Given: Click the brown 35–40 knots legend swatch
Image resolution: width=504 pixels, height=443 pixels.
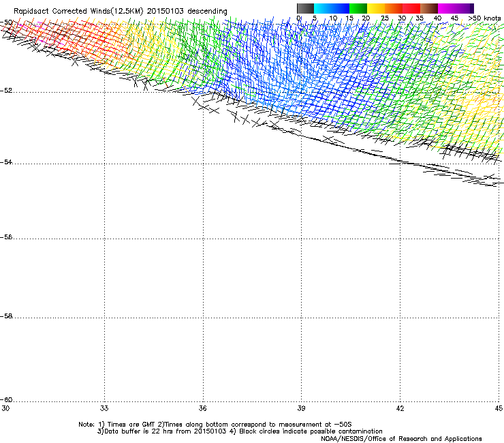Looking at the screenshot, I should point(429,8).
